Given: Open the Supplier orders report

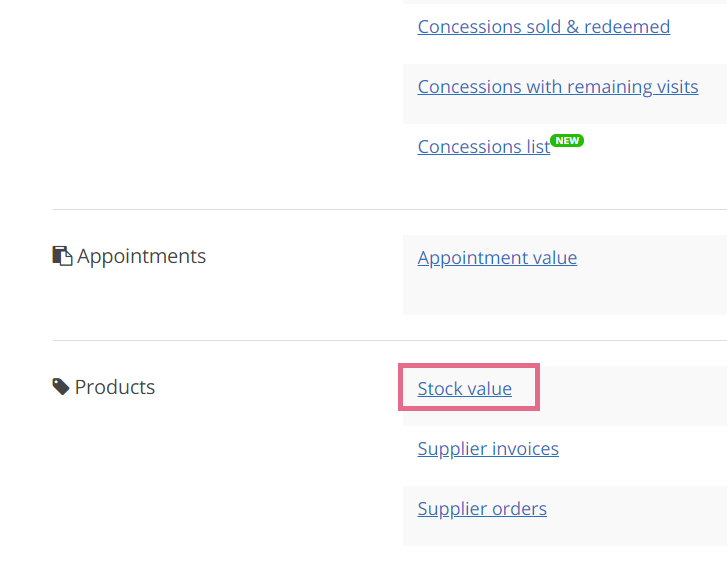Looking at the screenshot, I should coord(482,509).
